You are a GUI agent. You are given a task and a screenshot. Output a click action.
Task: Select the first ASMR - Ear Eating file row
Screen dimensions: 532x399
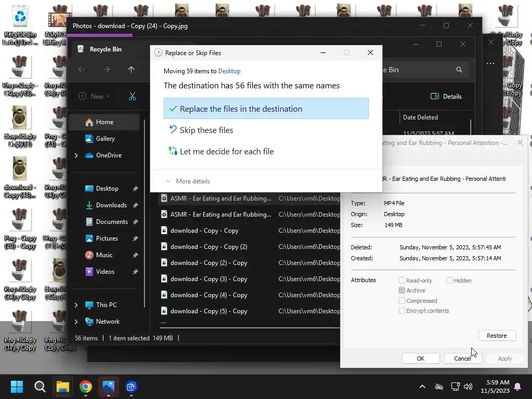click(250, 198)
